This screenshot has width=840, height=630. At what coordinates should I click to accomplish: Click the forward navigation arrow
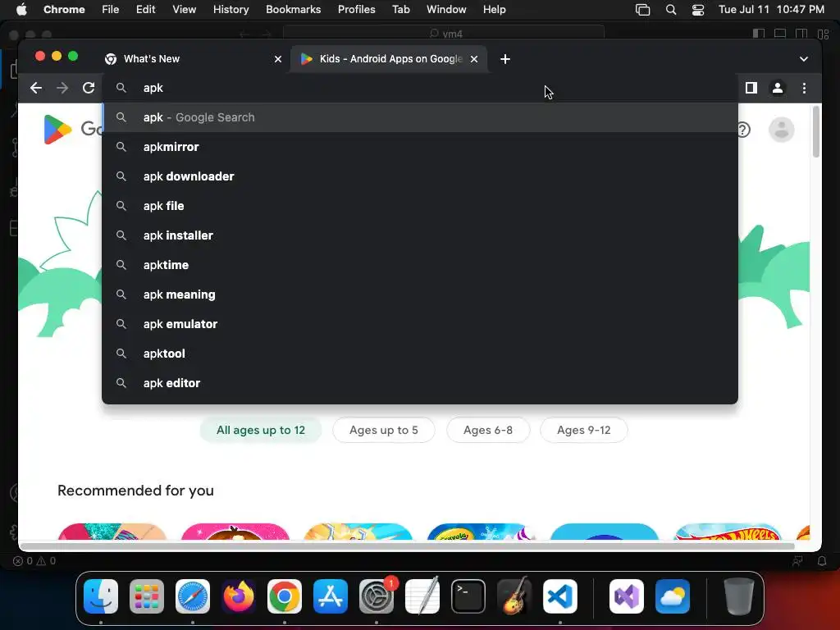[x=62, y=88]
